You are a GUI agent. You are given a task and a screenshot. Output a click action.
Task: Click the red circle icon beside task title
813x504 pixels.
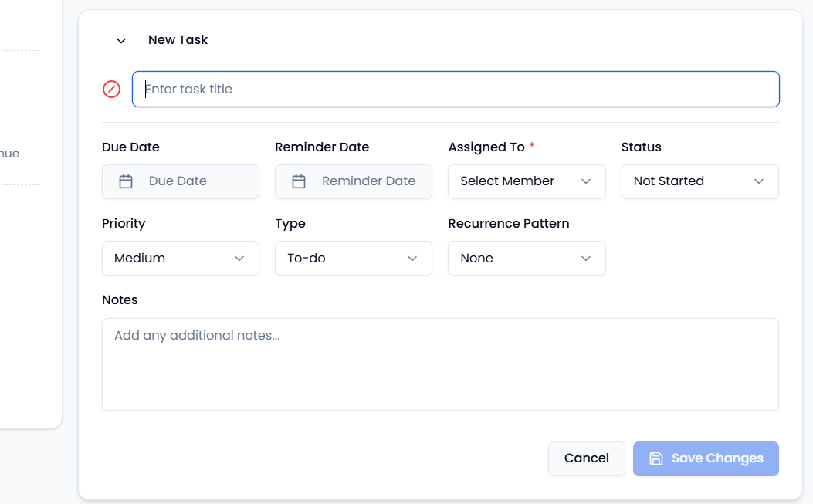pos(112,90)
